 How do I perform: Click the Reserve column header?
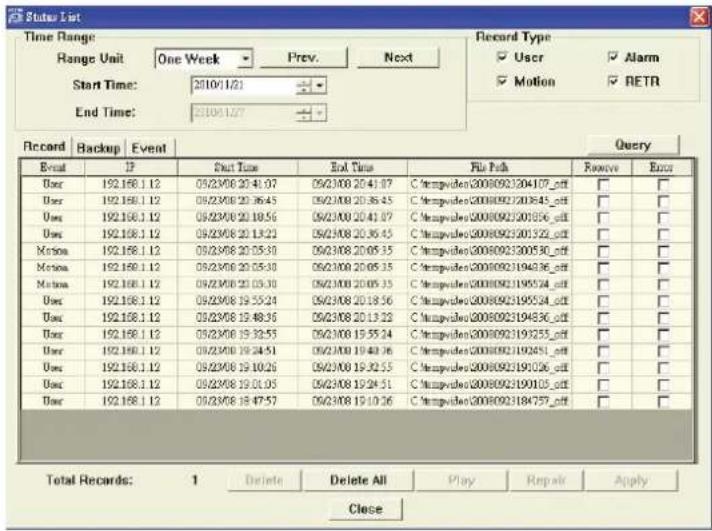tap(602, 168)
